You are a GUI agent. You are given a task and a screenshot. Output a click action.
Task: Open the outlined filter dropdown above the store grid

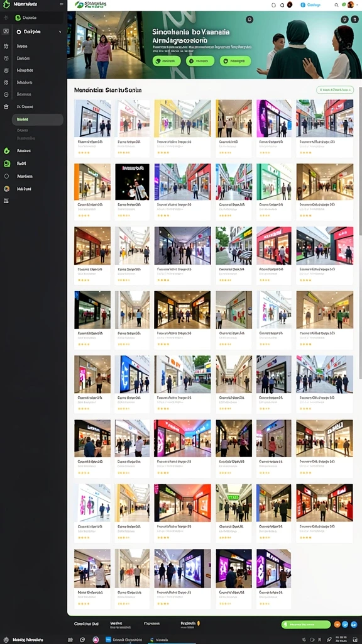pos(335,89)
